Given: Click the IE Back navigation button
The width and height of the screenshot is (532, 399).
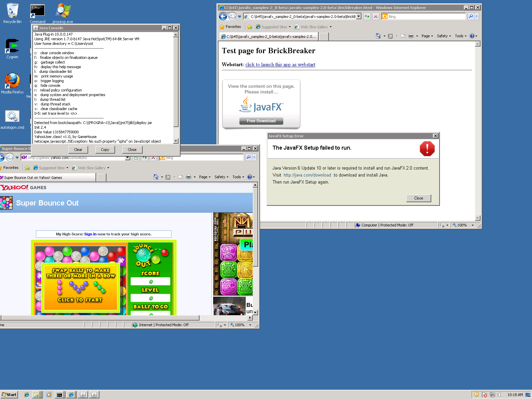Looking at the screenshot, I should click(223, 16).
